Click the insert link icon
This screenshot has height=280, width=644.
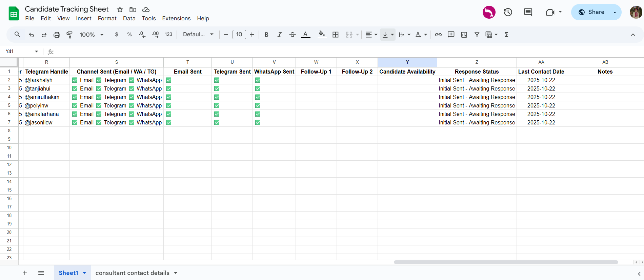point(438,35)
